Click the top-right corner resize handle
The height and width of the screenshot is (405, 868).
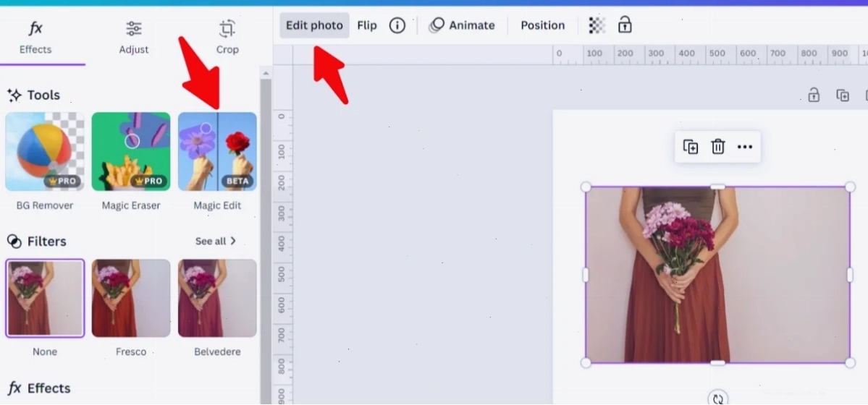(x=850, y=187)
